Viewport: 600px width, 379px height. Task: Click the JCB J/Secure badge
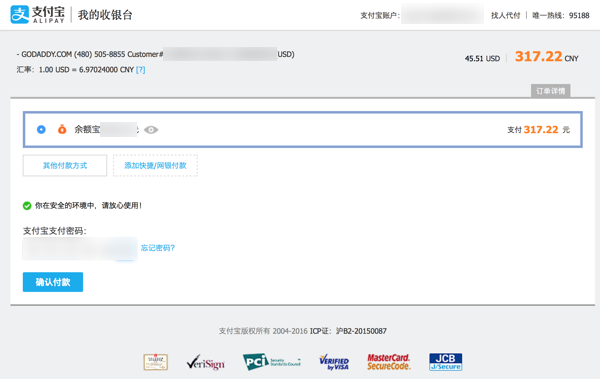tap(445, 362)
